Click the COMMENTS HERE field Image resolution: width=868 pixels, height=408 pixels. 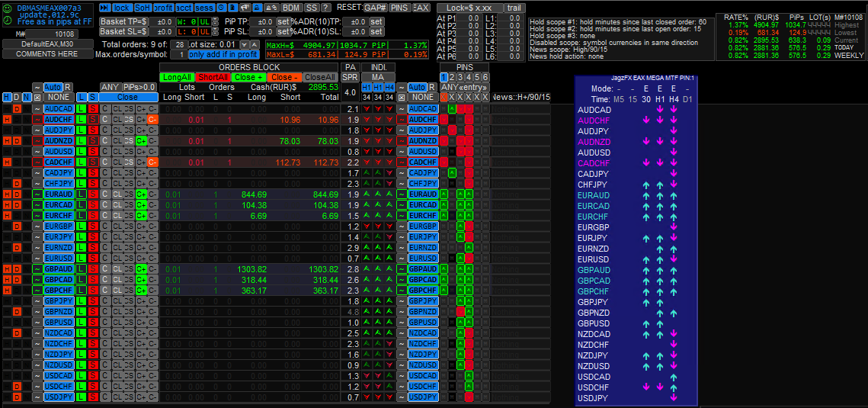(x=47, y=53)
